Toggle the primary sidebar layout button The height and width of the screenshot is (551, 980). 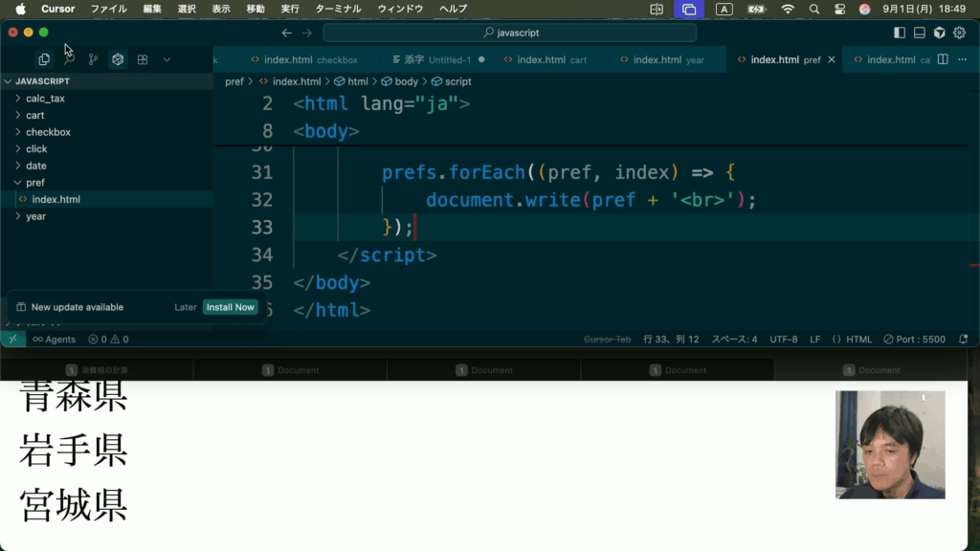click(900, 33)
